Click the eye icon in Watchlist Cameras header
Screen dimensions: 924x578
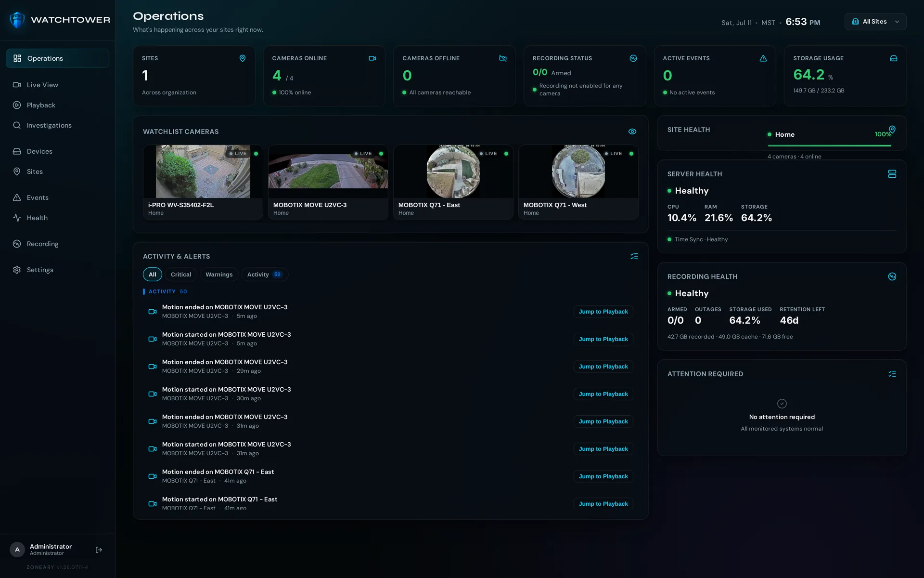tap(632, 131)
